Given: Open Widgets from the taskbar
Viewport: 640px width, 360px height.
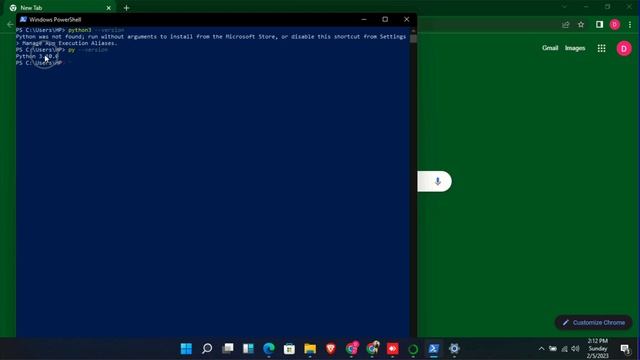Looking at the screenshot, I should pos(248,349).
